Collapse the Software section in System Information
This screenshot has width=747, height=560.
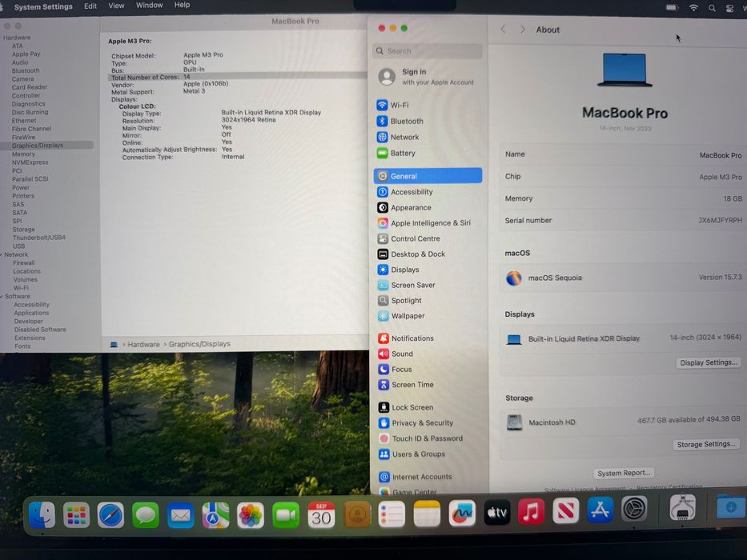[x=2, y=296]
